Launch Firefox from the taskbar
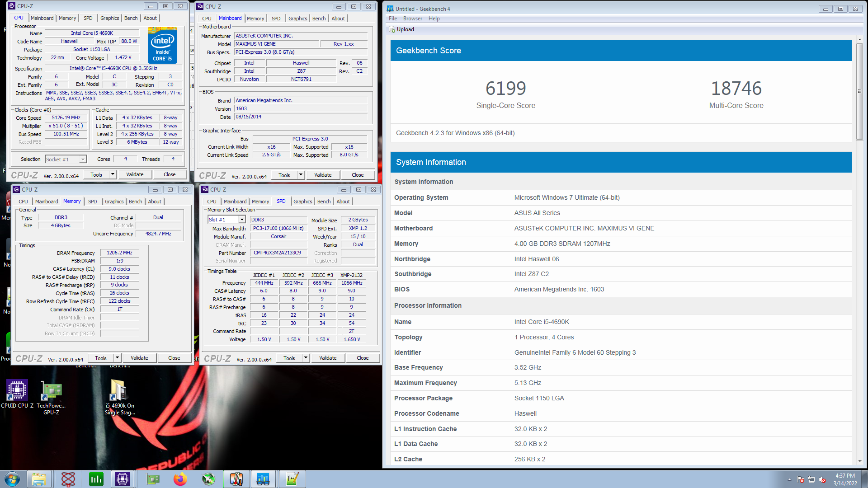 point(180,479)
